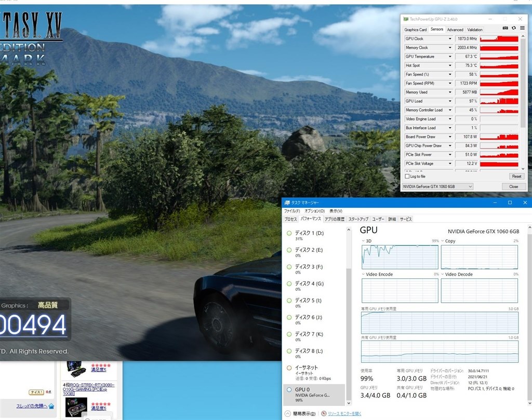Click the GPU-Z title bar app icon

(405, 19)
